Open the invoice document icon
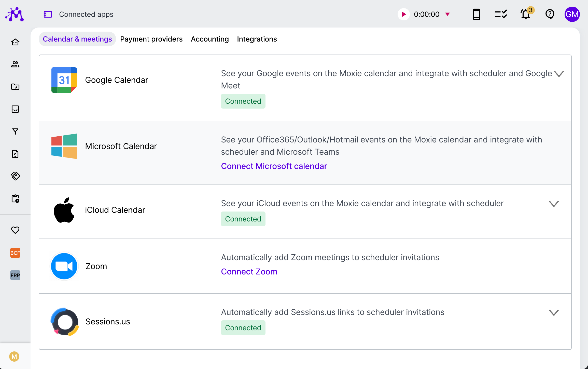Screen dimensions: 588x369 tap(15, 154)
